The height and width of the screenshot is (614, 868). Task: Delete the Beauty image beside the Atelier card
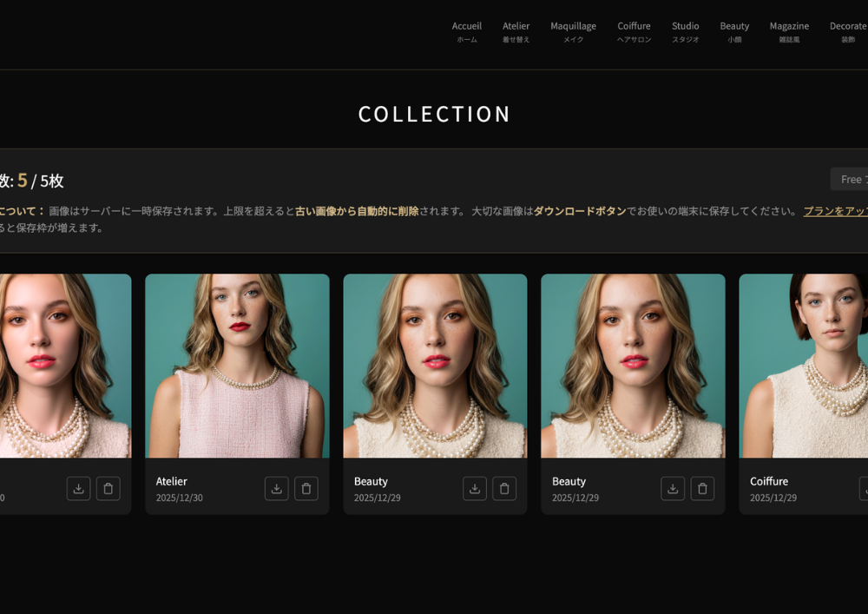click(504, 489)
